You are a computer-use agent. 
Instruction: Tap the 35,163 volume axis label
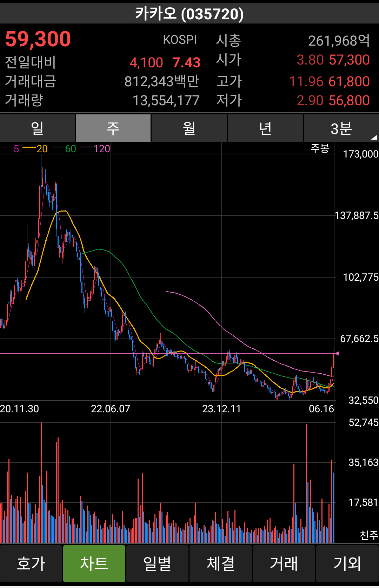point(364,462)
